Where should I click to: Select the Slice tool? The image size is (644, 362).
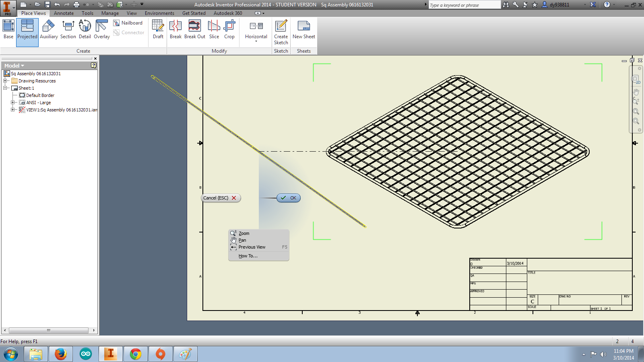pos(214,30)
